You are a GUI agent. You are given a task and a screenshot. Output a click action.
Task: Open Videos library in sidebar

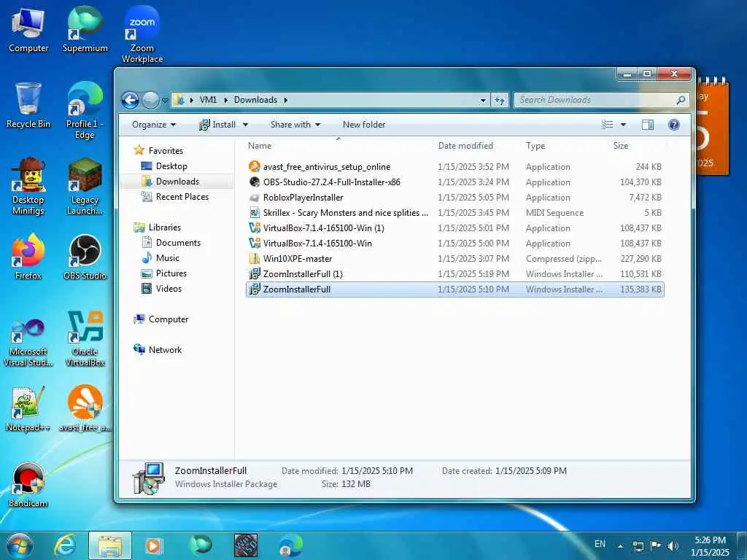(162, 289)
